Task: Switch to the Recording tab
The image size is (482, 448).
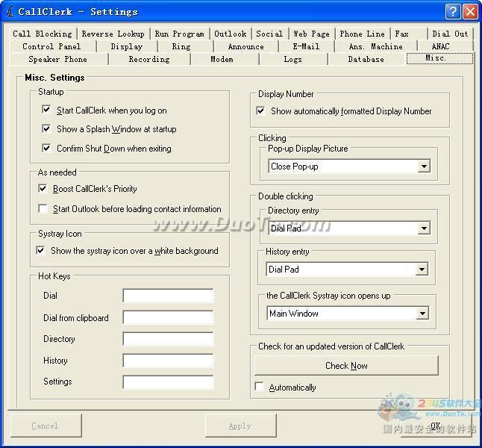Action: [149, 59]
